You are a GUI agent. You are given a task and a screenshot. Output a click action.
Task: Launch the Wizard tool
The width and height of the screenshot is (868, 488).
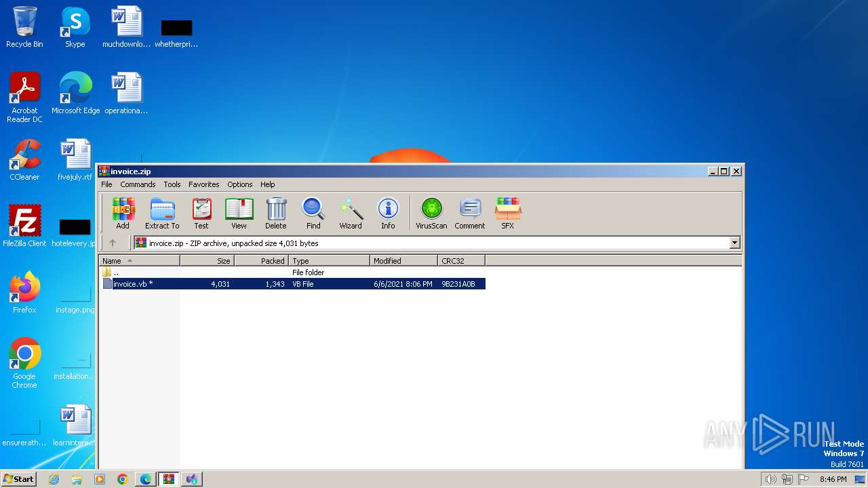point(351,213)
